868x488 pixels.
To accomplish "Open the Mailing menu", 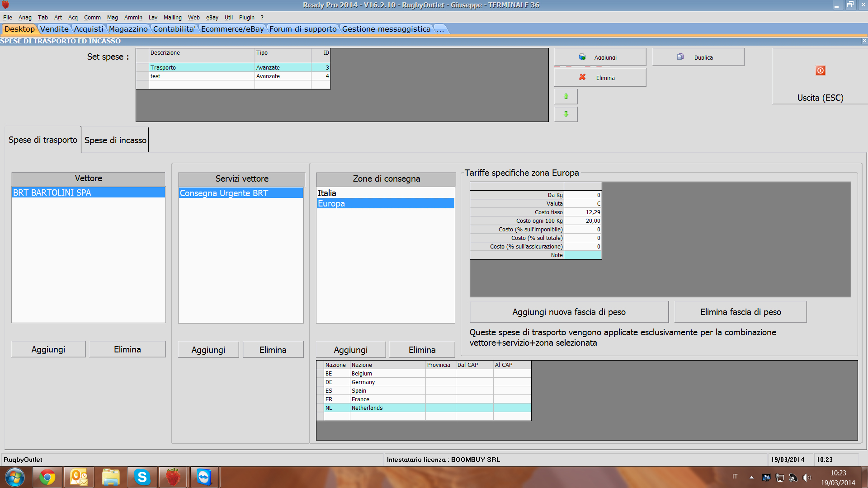I will point(173,18).
